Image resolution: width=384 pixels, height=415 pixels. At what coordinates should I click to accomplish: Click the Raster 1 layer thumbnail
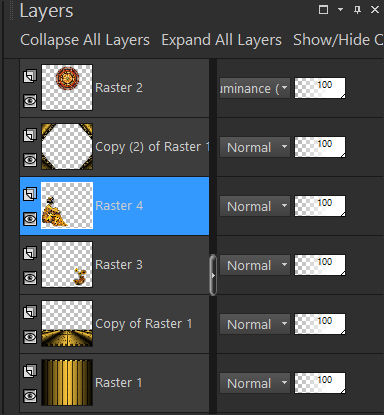[67, 382]
